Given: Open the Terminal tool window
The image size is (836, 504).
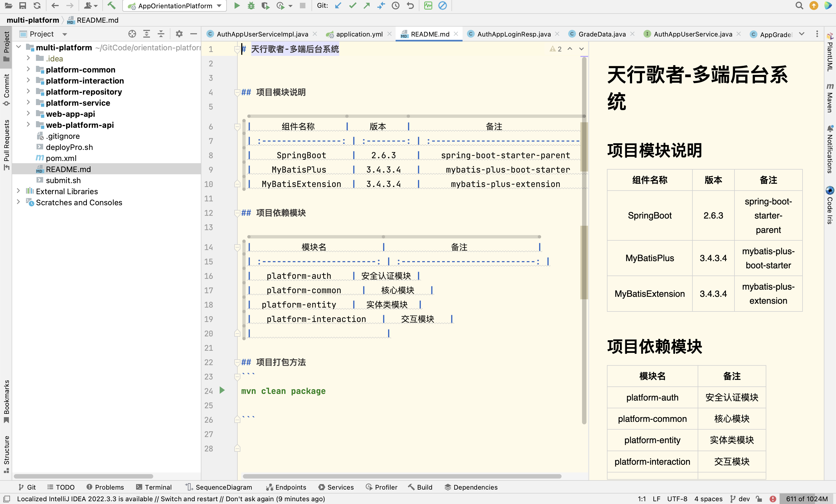Looking at the screenshot, I should point(154,487).
